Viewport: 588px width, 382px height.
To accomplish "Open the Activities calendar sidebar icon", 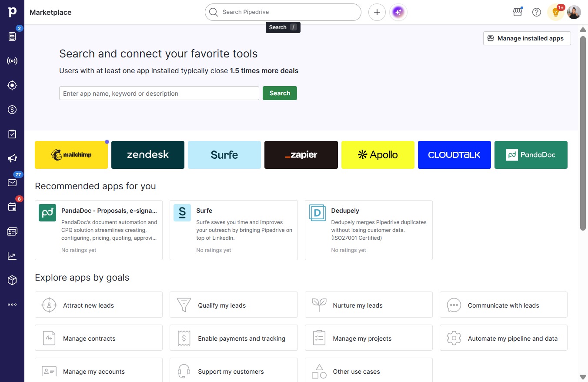I will [12, 207].
